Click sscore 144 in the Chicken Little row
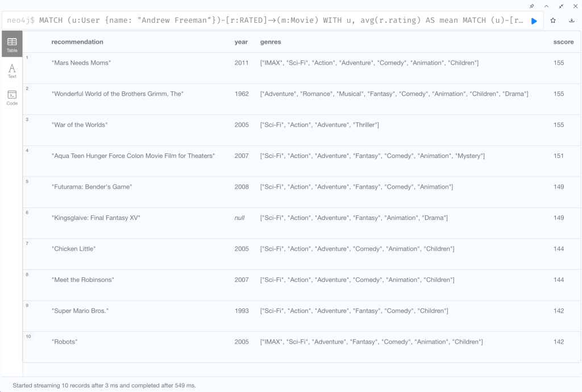 tap(559, 249)
